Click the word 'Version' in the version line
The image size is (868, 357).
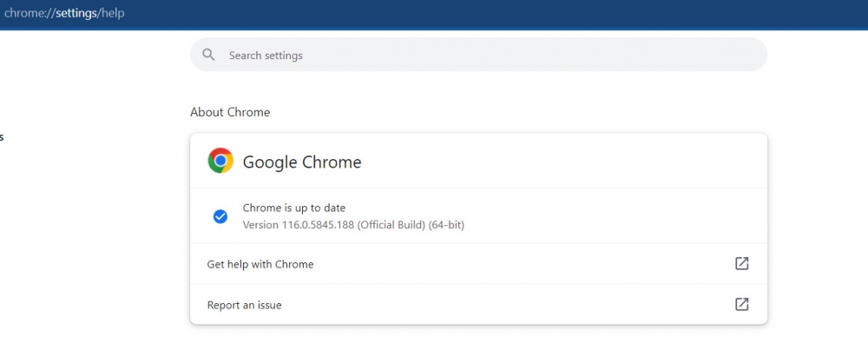260,225
